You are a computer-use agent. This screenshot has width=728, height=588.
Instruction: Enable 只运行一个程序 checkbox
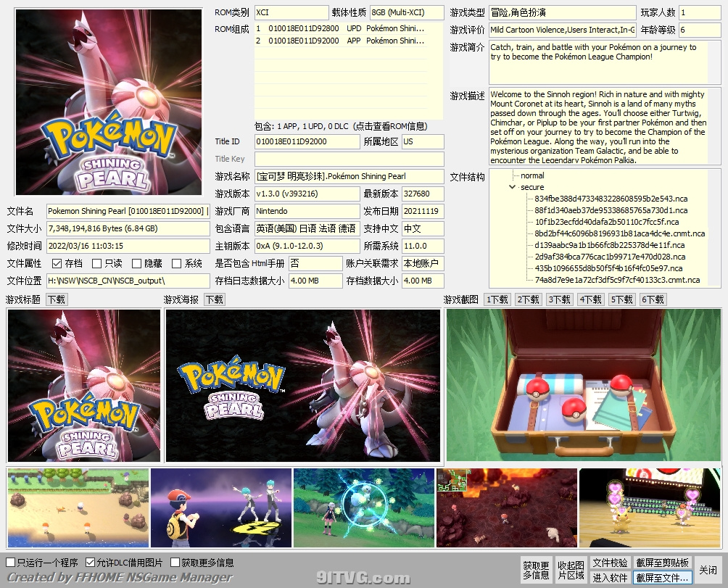tap(10, 563)
